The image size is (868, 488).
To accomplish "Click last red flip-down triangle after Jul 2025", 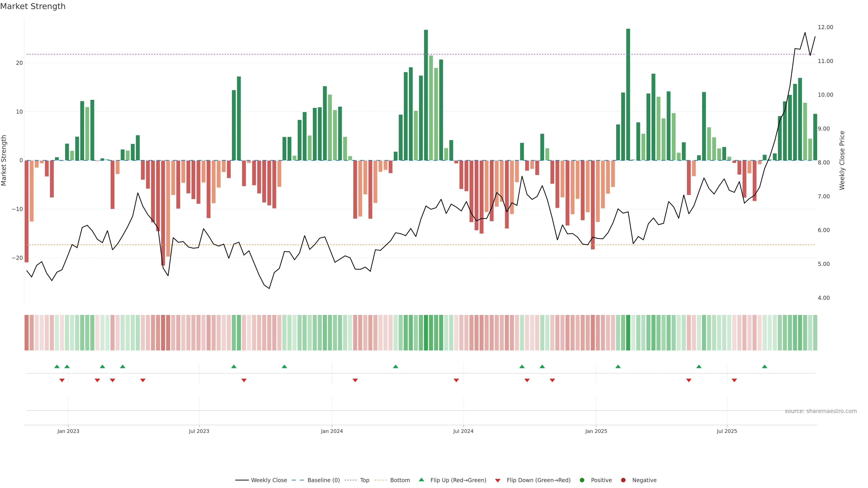I will point(734,380).
